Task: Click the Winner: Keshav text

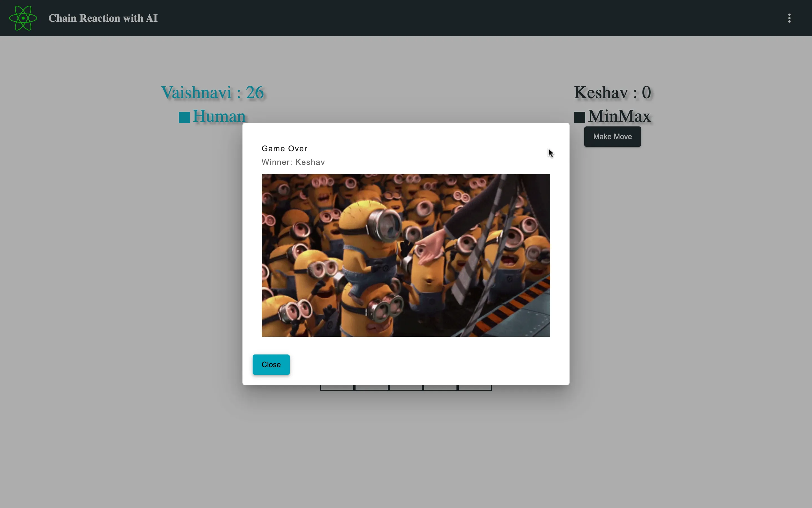Action: [293, 162]
